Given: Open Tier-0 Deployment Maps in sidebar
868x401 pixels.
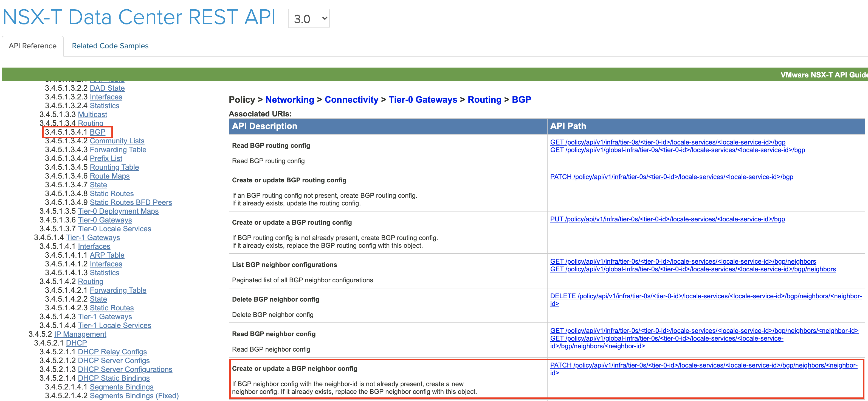Looking at the screenshot, I should point(118,211).
